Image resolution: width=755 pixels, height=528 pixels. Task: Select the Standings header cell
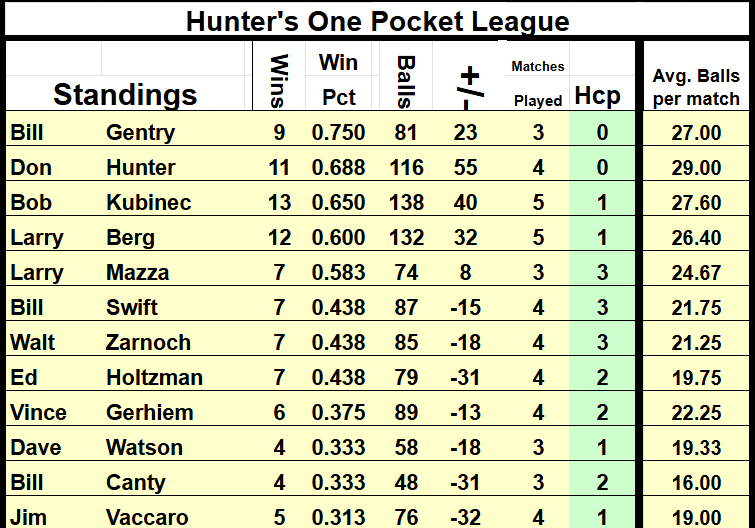(125, 94)
